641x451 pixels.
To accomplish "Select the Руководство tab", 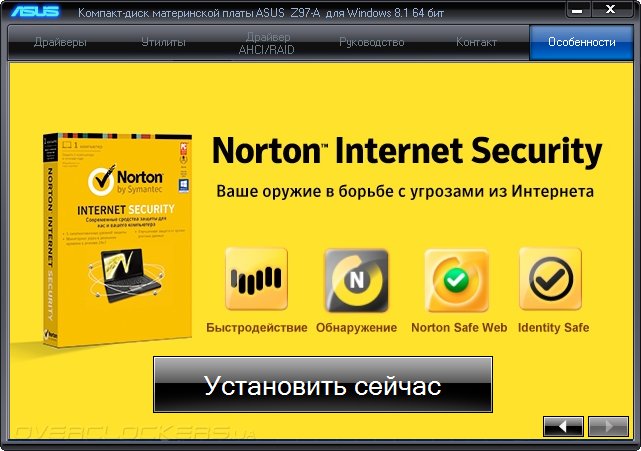I will pos(372,42).
